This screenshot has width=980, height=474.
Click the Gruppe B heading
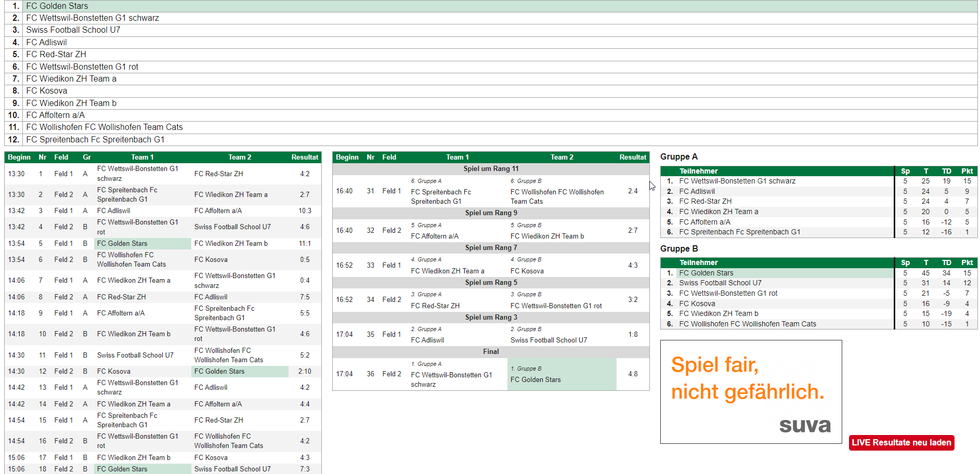[x=678, y=248]
